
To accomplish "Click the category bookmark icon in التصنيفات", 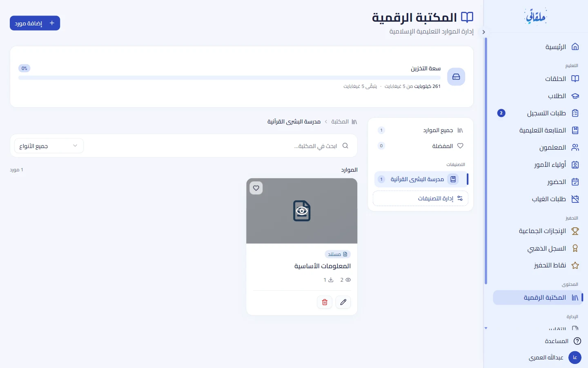I will [453, 179].
